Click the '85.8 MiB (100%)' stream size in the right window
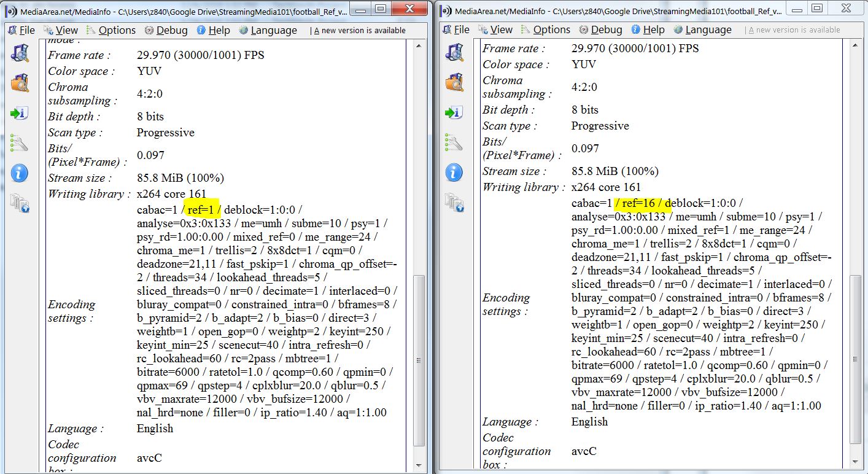The width and height of the screenshot is (868, 474). pyautogui.click(x=615, y=171)
